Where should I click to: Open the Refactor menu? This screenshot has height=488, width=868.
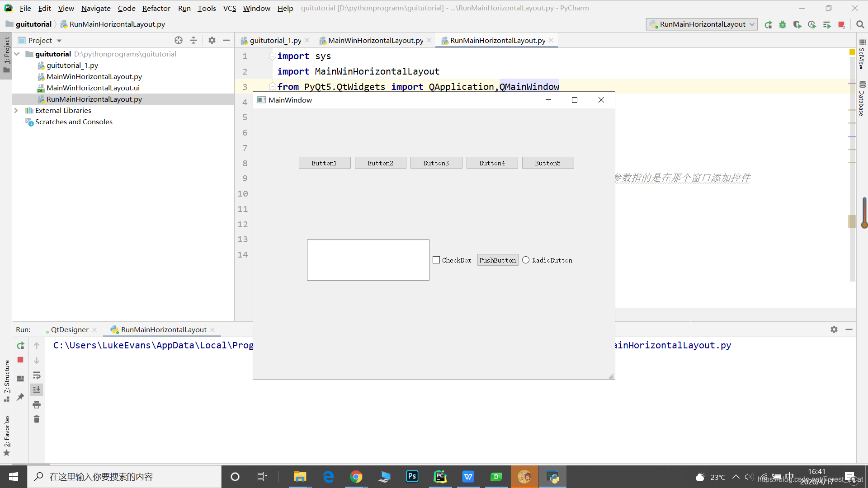[x=156, y=8]
